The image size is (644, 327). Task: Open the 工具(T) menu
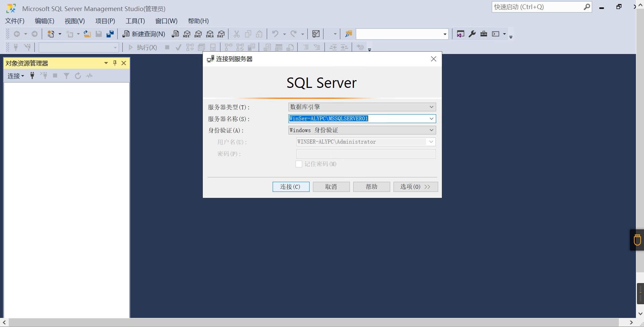pyautogui.click(x=135, y=21)
